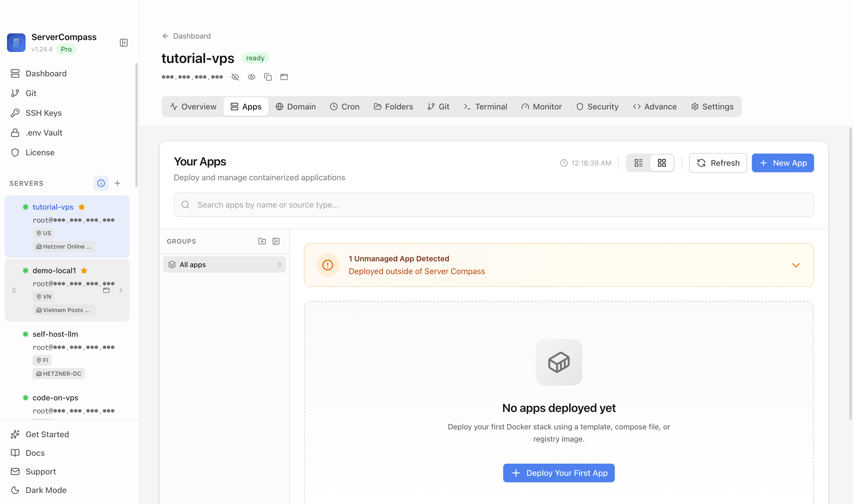853x504 pixels.
Task: Click the Vietnam Posts provider tag
Action: click(x=64, y=310)
